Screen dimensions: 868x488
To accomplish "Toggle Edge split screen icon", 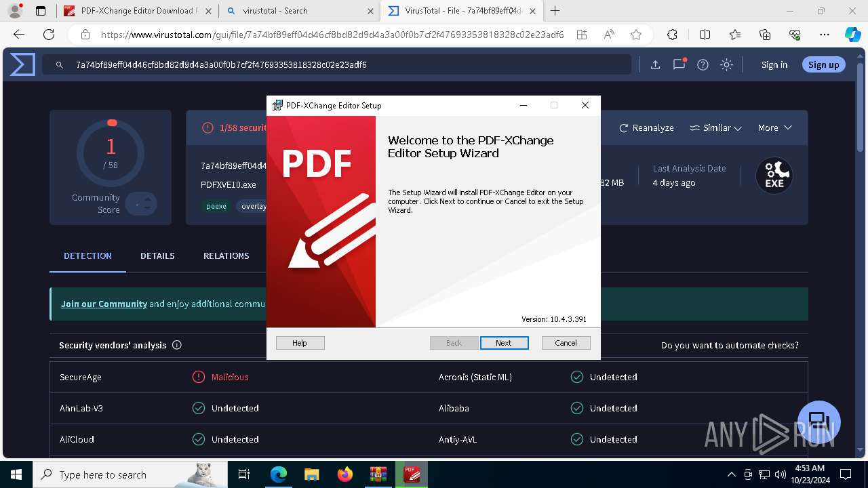I will (705, 35).
